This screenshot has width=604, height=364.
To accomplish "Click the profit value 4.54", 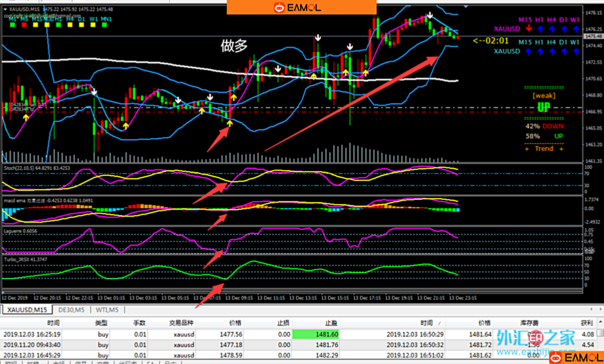I will [x=588, y=345].
